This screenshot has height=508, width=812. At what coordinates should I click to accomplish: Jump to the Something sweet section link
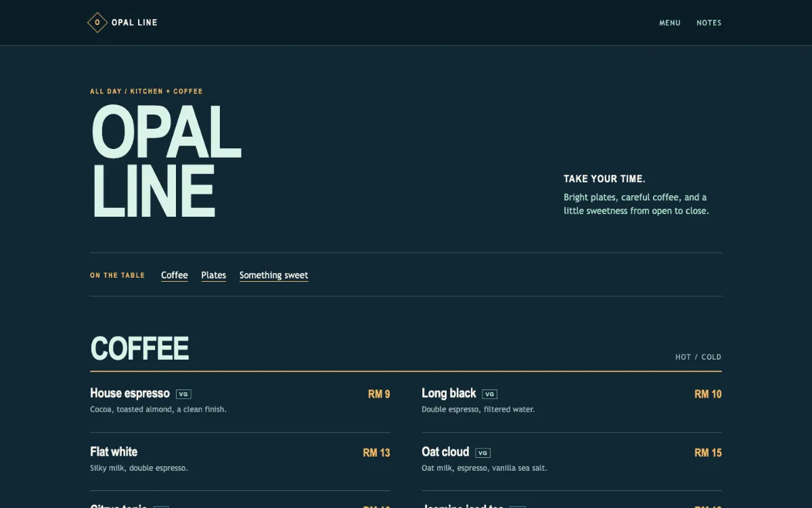[273, 276]
